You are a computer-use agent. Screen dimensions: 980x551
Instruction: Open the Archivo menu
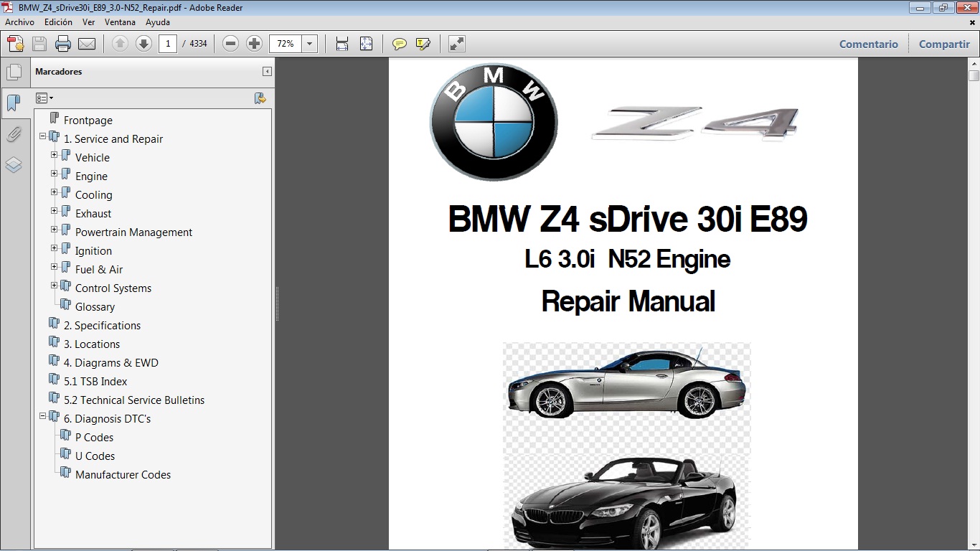coord(19,22)
